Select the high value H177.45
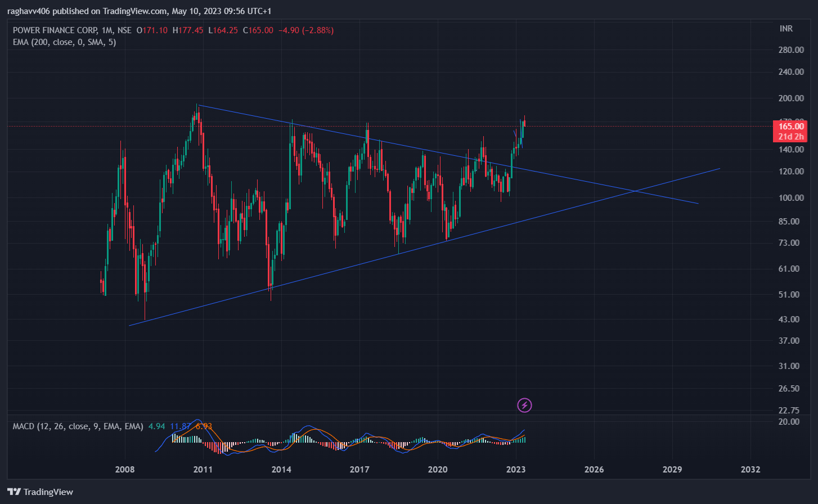Image resolution: width=818 pixels, height=504 pixels. [x=188, y=30]
